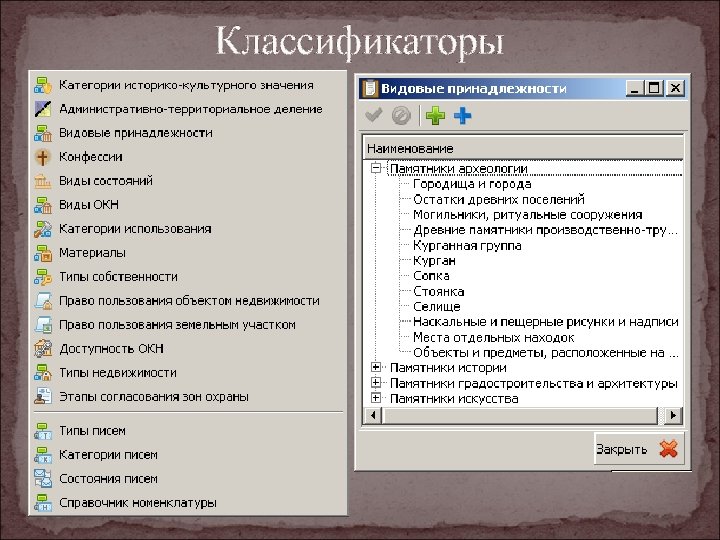Select the Курганная группа row

pos(467,245)
